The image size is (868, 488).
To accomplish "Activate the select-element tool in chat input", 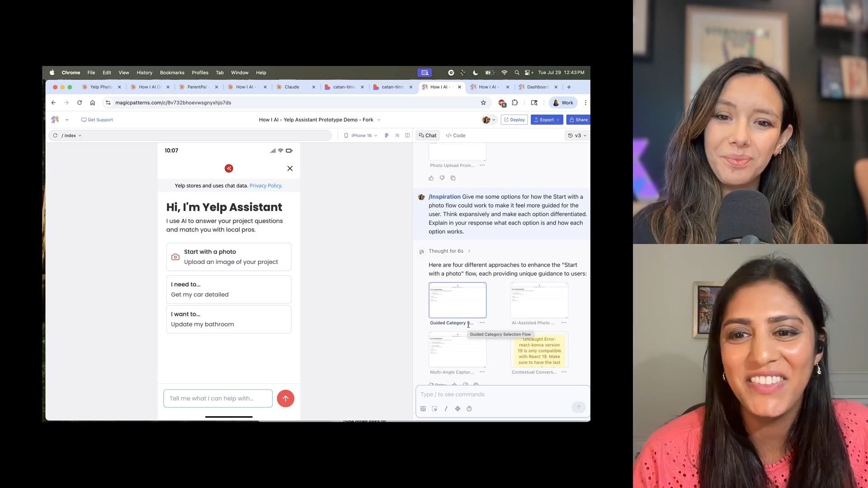I will tap(434, 408).
